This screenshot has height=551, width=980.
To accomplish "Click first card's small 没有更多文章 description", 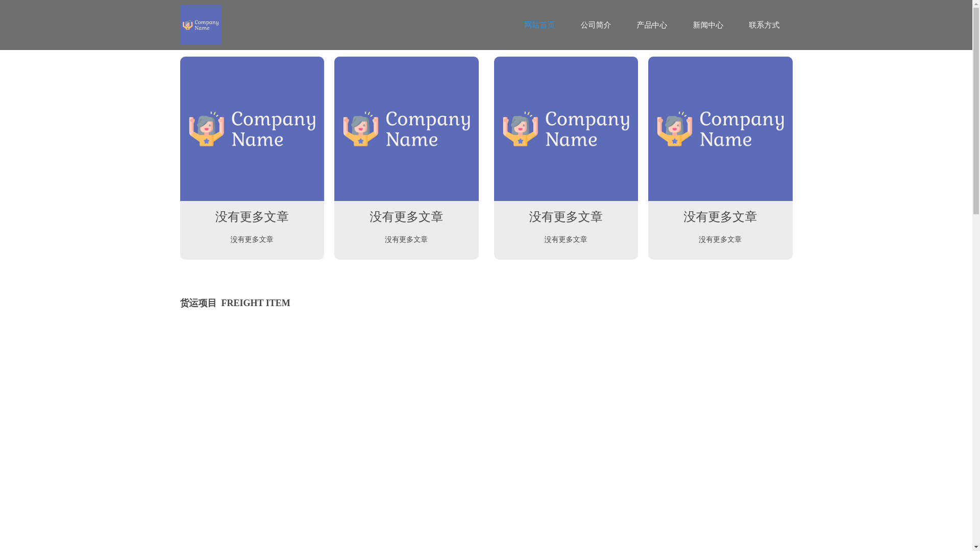I will [x=252, y=239].
